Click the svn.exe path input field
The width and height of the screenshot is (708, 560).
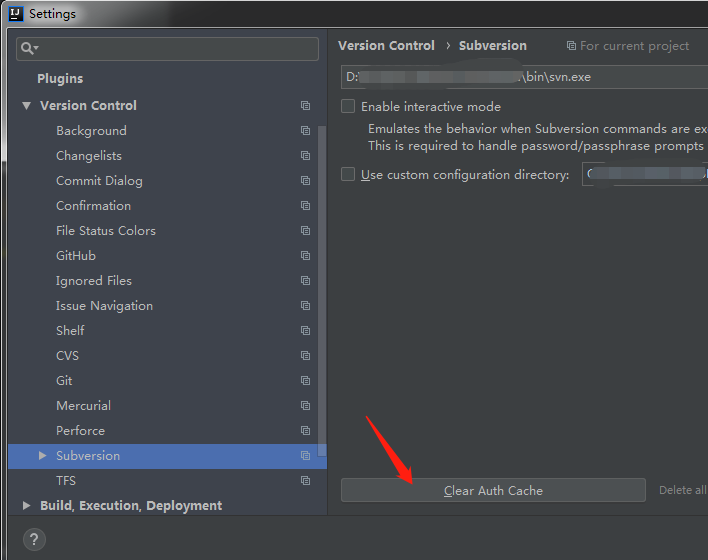pyautogui.click(x=524, y=77)
